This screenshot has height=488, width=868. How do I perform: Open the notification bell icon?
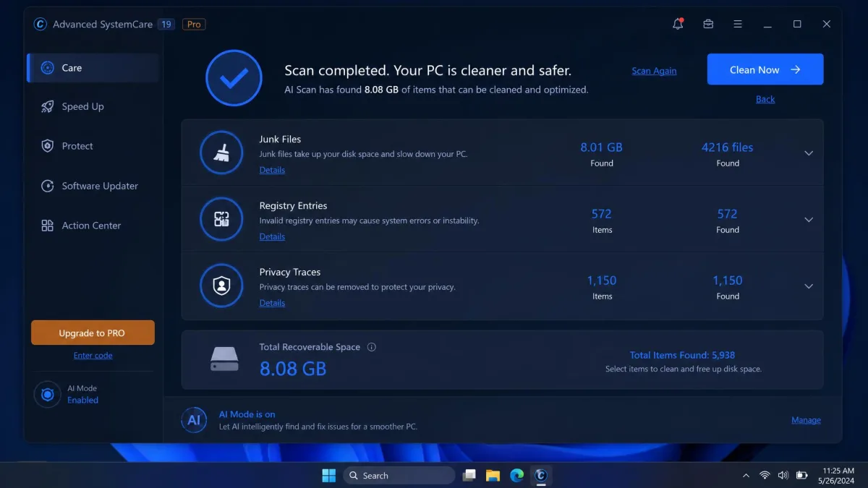tap(678, 24)
